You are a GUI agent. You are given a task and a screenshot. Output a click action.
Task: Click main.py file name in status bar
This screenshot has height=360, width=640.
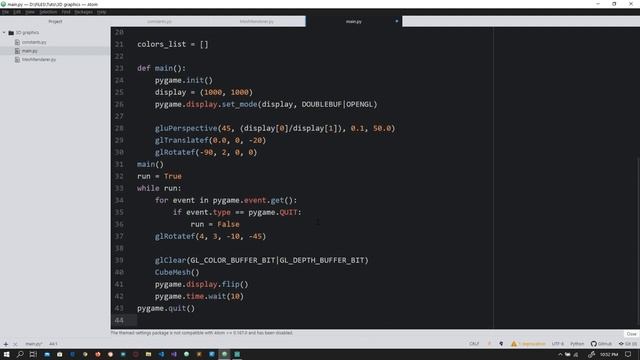[33, 344]
